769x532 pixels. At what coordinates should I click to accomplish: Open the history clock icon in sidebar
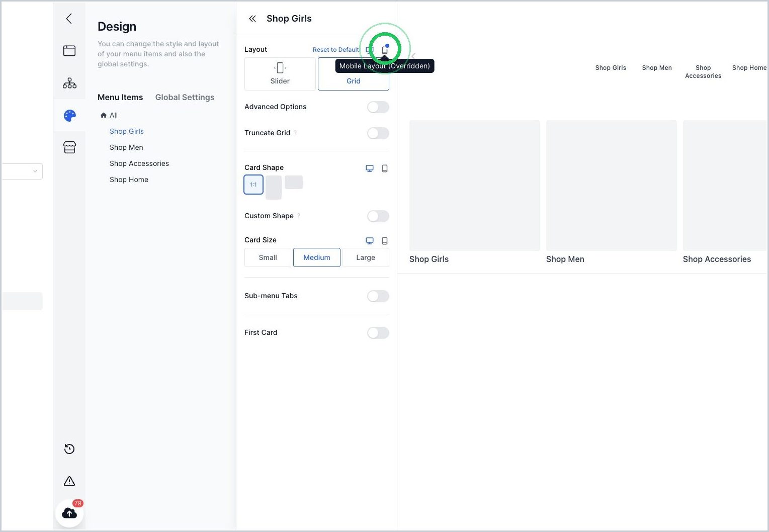[69, 449]
